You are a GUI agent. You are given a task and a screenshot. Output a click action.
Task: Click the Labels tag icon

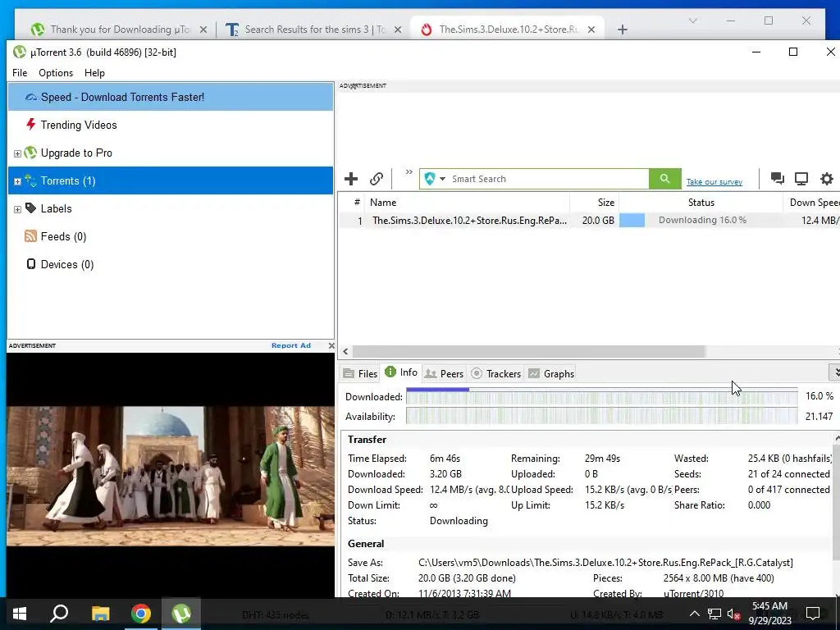[x=31, y=208]
